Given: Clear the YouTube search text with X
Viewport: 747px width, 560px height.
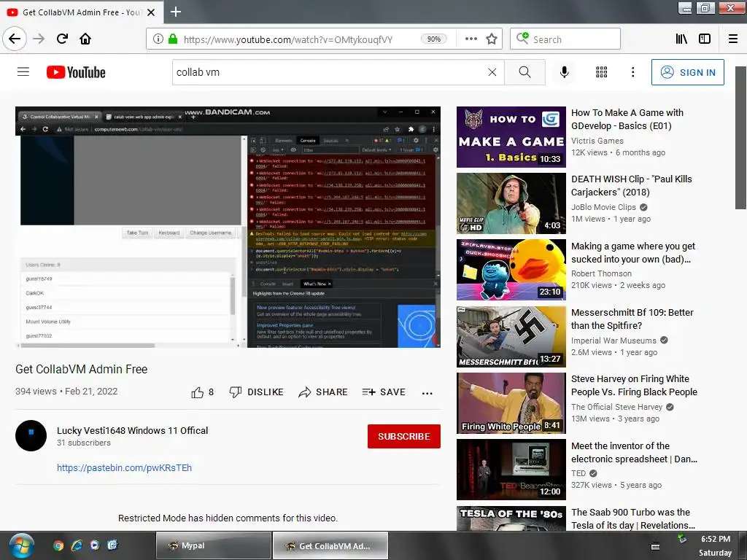Looking at the screenshot, I should tap(492, 72).
